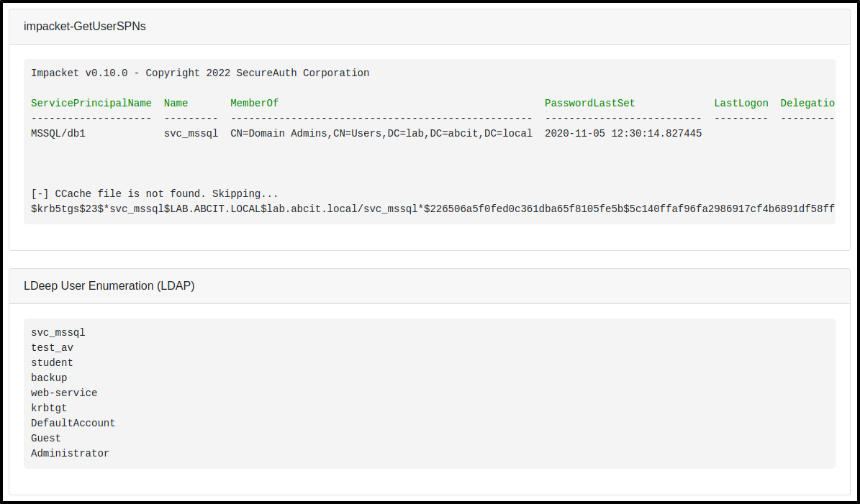860x504 pixels.
Task: Click the LDeep User Enumeration (LDAP) heading
Action: (x=109, y=286)
